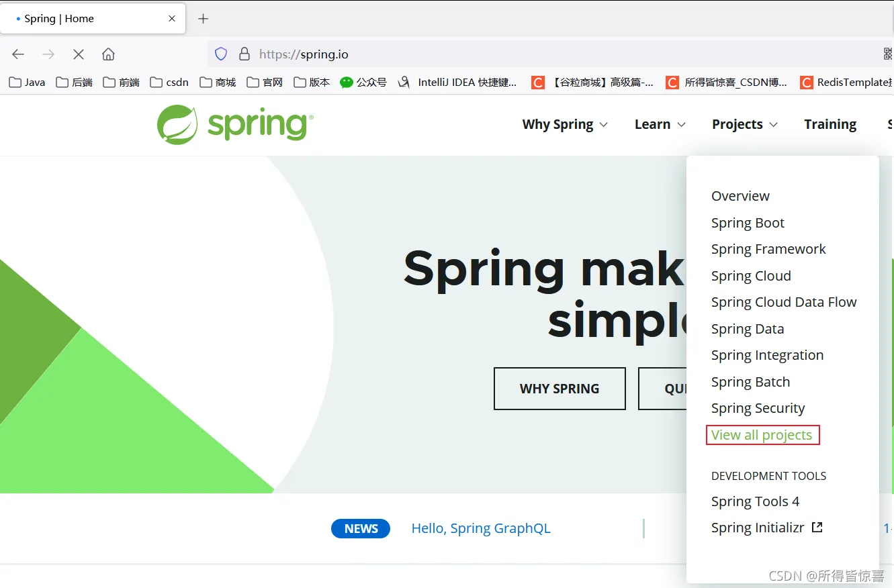
Task: Collapse the Projects dropdown menu
Action: 745,124
